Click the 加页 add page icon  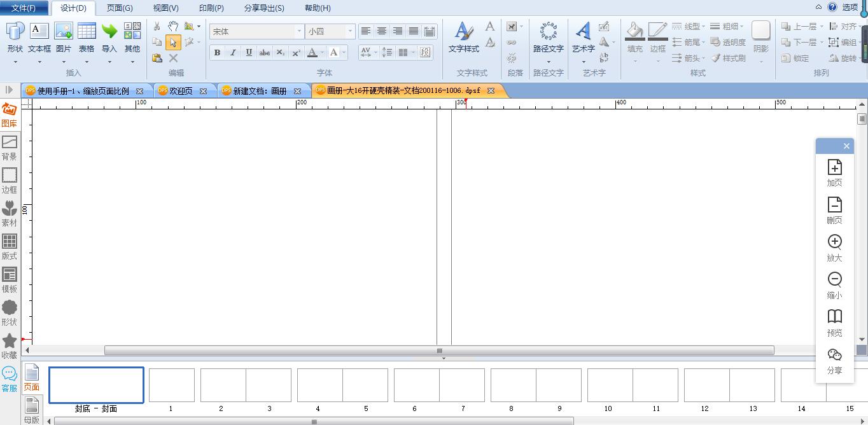click(834, 167)
